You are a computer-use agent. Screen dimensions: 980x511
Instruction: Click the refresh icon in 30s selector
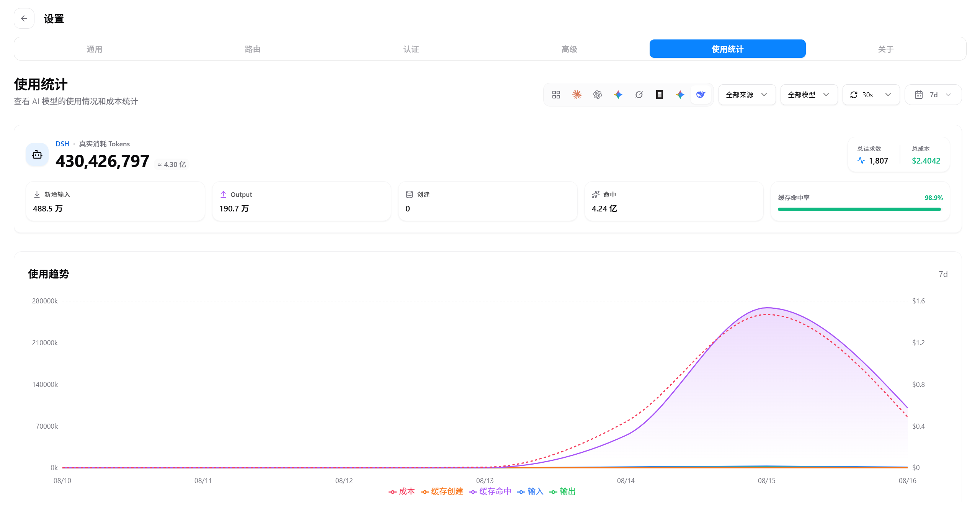(854, 95)
